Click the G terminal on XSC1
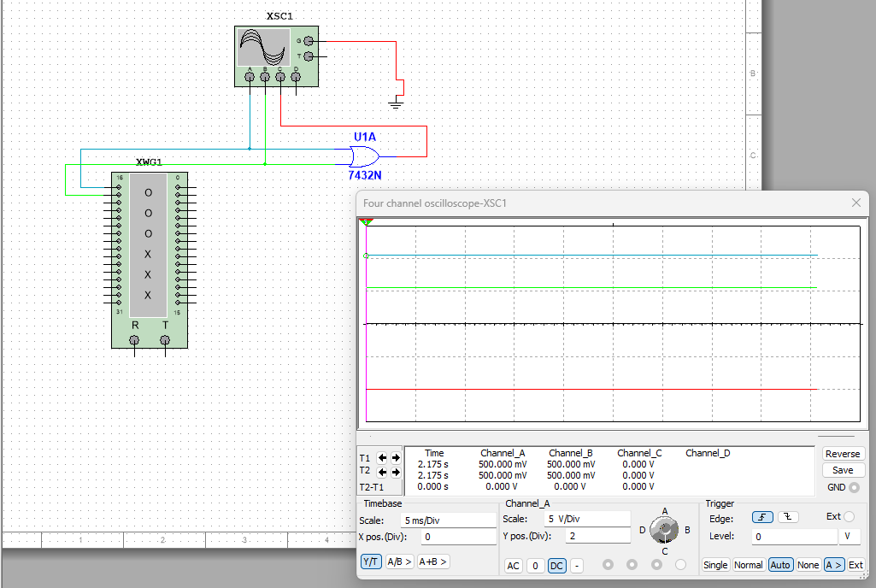Image resolution: width=876 pixels, height=588 pixels. pos(309,41)
